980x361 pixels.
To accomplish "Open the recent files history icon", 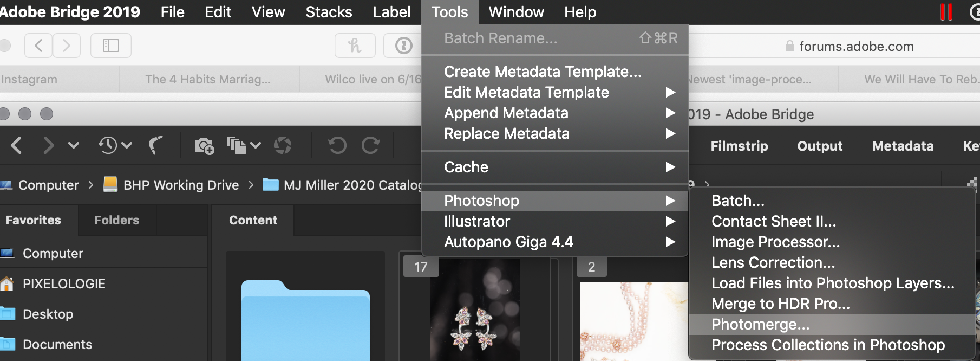I will point(108,145).
